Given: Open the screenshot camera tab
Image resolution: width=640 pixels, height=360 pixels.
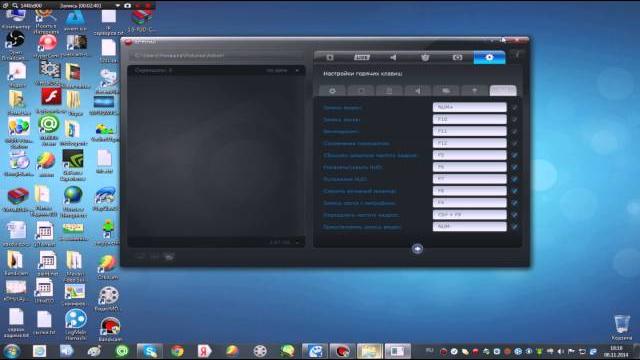Looking at the screenshot, I should click(457, 58).
